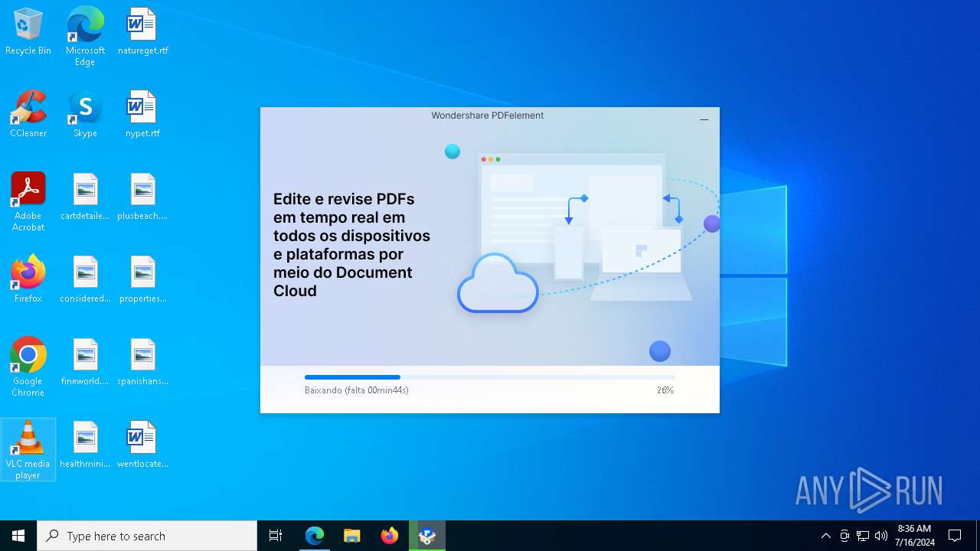Open the Recycle Bin desktop icon
Image resolution: width=980 pixels, height=551 pixels.
coord(28,32)
